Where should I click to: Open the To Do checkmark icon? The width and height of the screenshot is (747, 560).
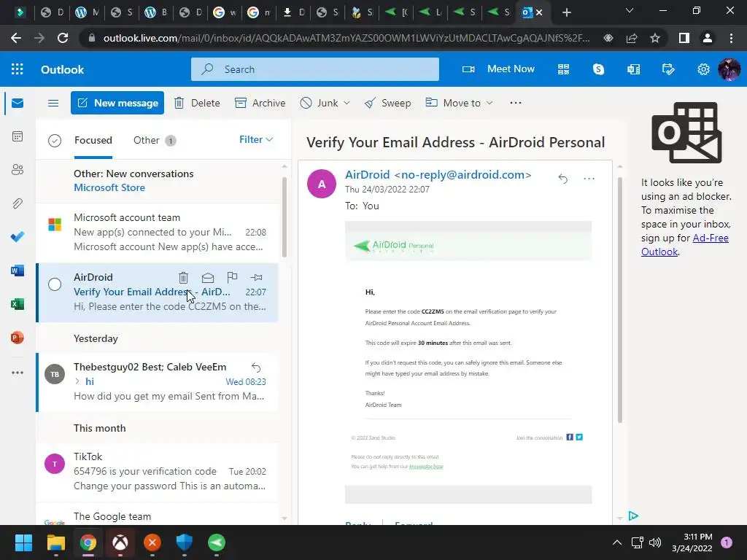[18, 237]
